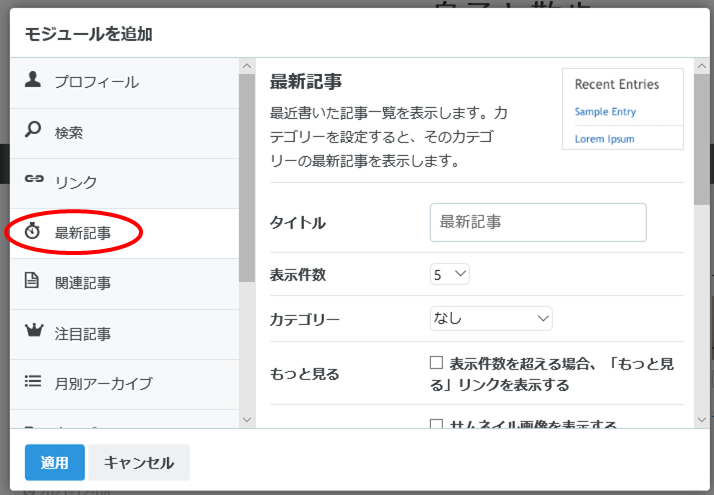Screen dimensions: 714x495
Task: Click the 適用 button
Action: [55, 462]
